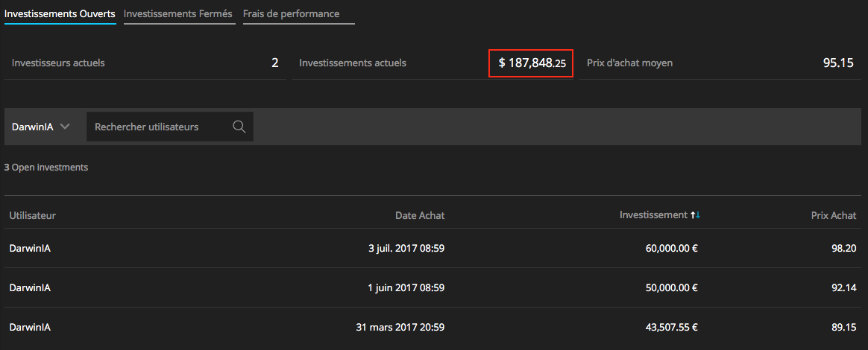
Task: Sort by the Utilisateur column header
Action: (x=33, y=216)
